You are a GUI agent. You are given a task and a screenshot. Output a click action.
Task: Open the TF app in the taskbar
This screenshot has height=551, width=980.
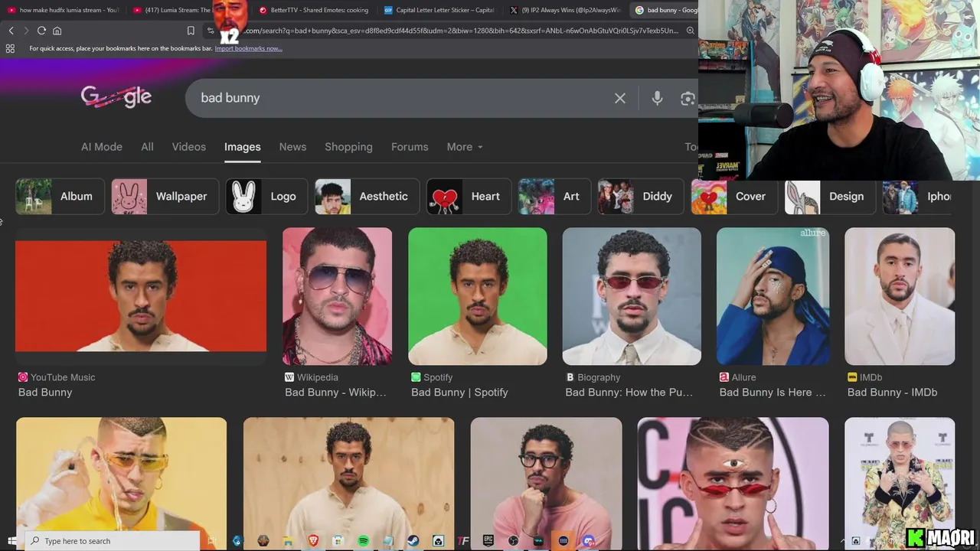pos(462,541)
